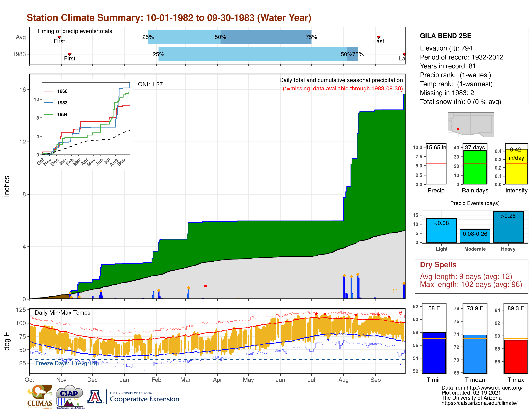This screenshot has width=532, height=411.
Task: Click the Avg Last precip marker triangle
Action: click(x=379, y=37)
